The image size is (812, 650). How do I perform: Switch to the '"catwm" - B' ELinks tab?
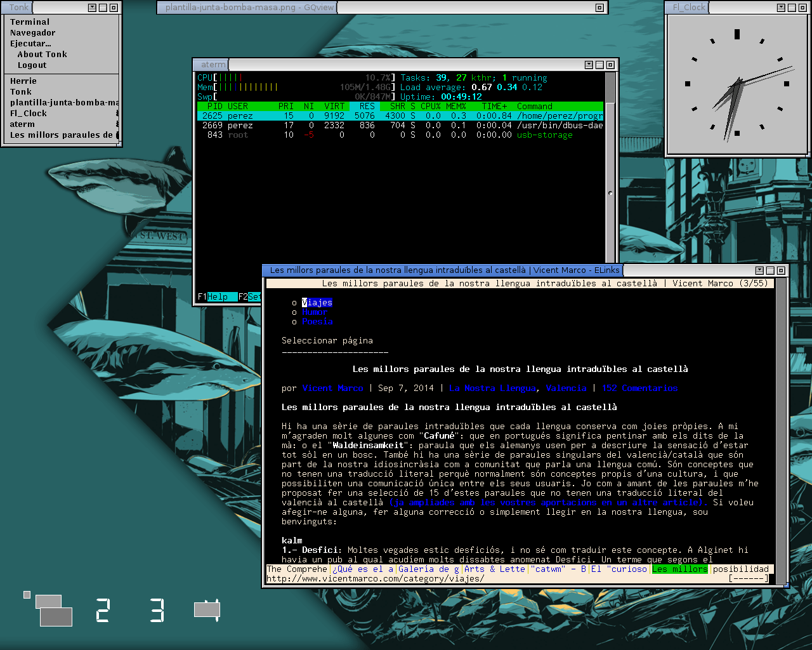pos(558,569)
